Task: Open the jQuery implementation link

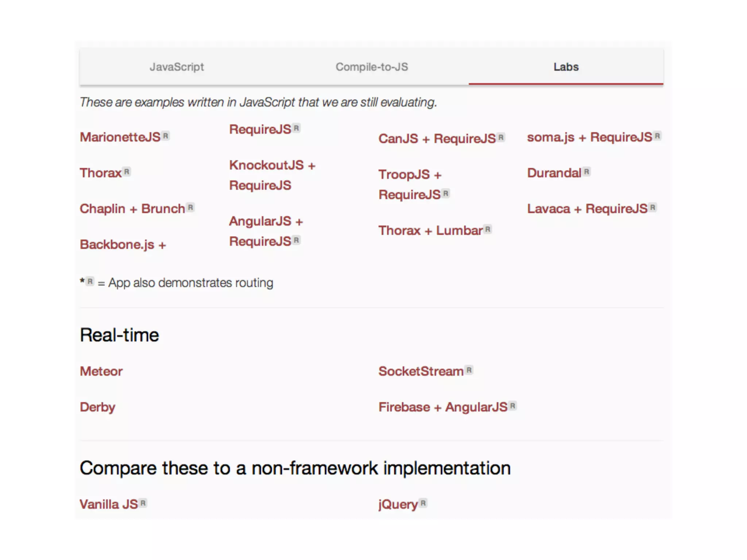Action: [x=398, y=505]
